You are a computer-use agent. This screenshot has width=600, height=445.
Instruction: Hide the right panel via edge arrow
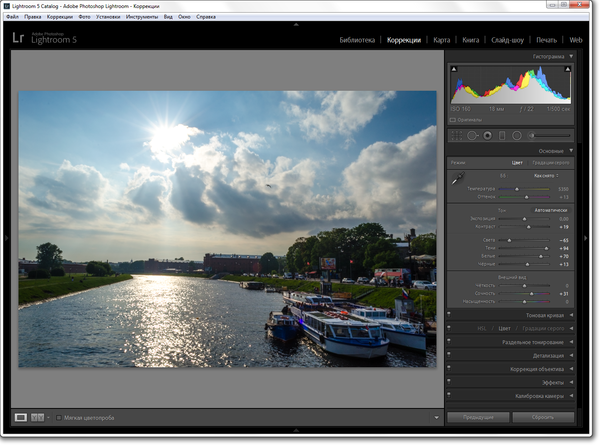[585, 238]
